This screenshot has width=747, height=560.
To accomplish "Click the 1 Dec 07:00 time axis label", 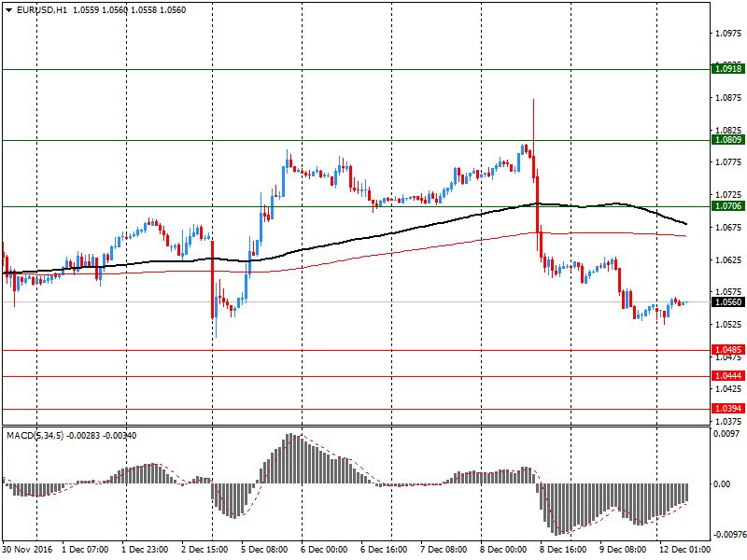I will pyautogui.click(x=85, y=550).
